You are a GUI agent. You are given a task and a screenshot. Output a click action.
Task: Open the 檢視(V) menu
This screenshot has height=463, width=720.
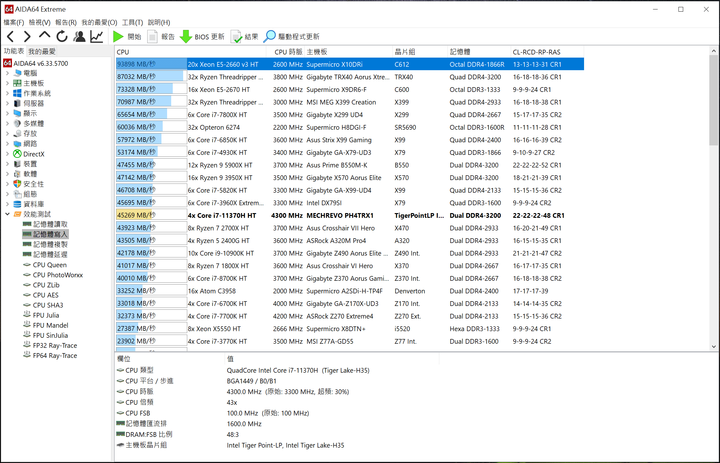(x=39, y=22)
